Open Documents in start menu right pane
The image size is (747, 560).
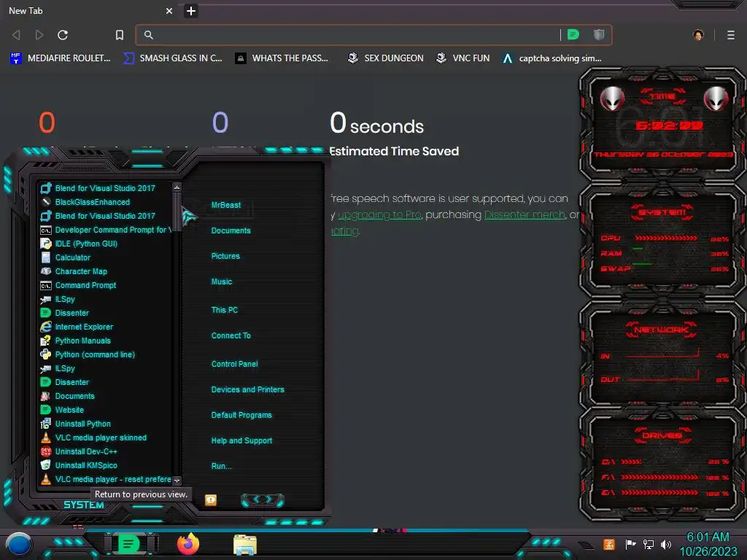tap(231, 230)
